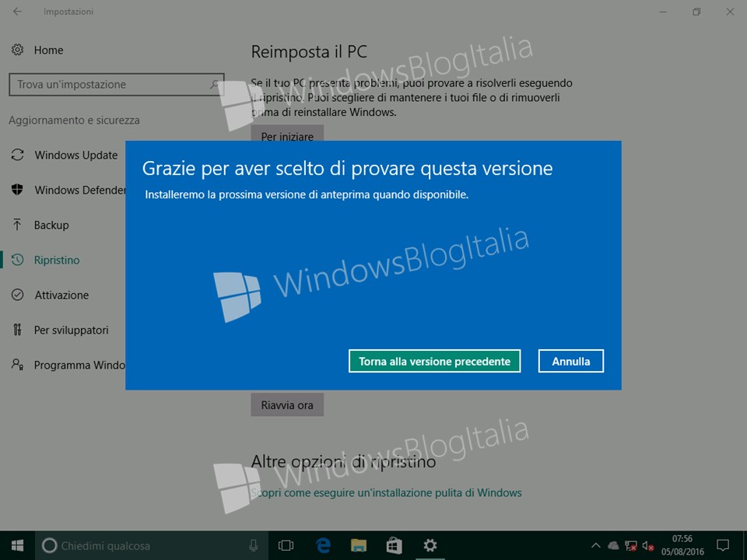Go to the Attivazione page
The height and width of the screenshot is (560, 747).
[x=50, y=295]
